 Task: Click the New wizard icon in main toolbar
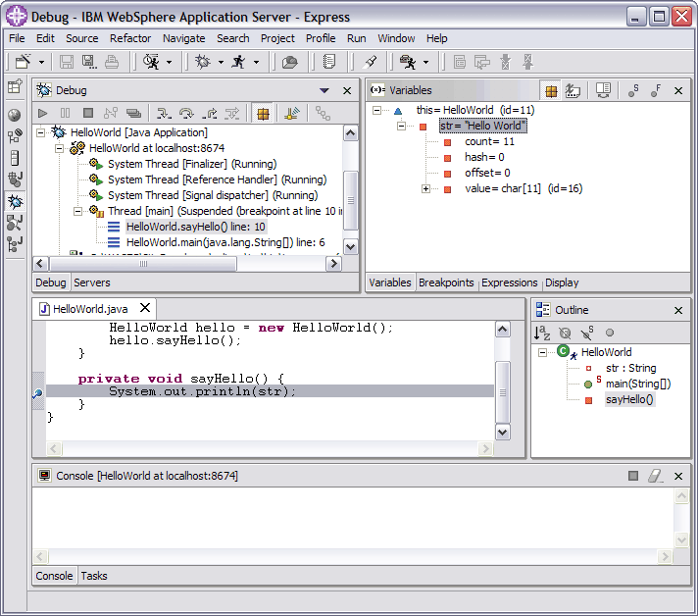pos(24,62)
